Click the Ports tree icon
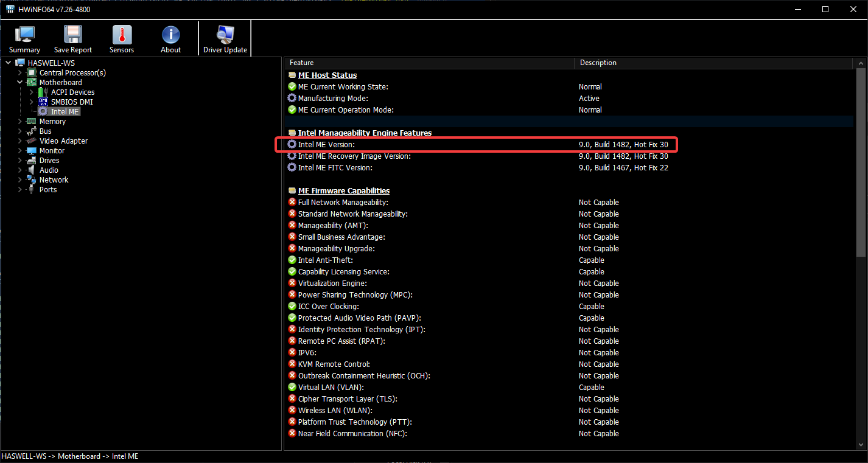The width and height of the screenshot is (868, 463). tap(32, 189)
